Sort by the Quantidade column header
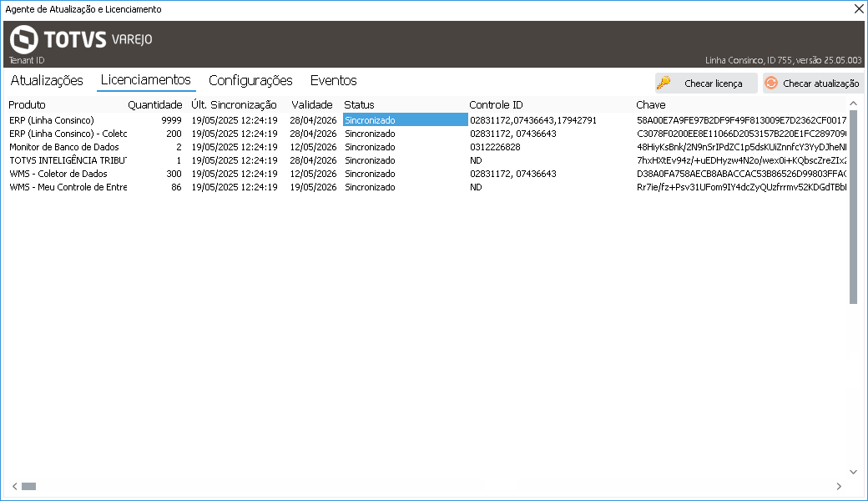Viewport: 868px width, 501px height. pyautogui.click(x=155, y=104)
